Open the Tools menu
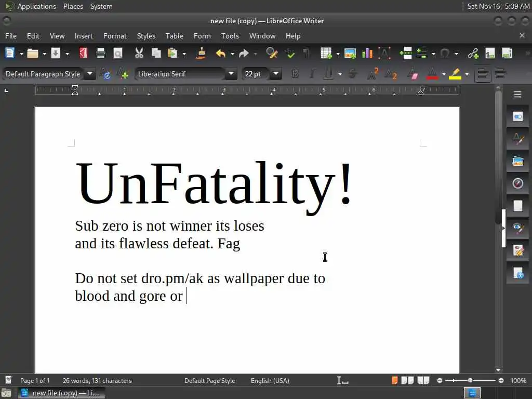The image size is (532, 399). click(x=230, y=36)
